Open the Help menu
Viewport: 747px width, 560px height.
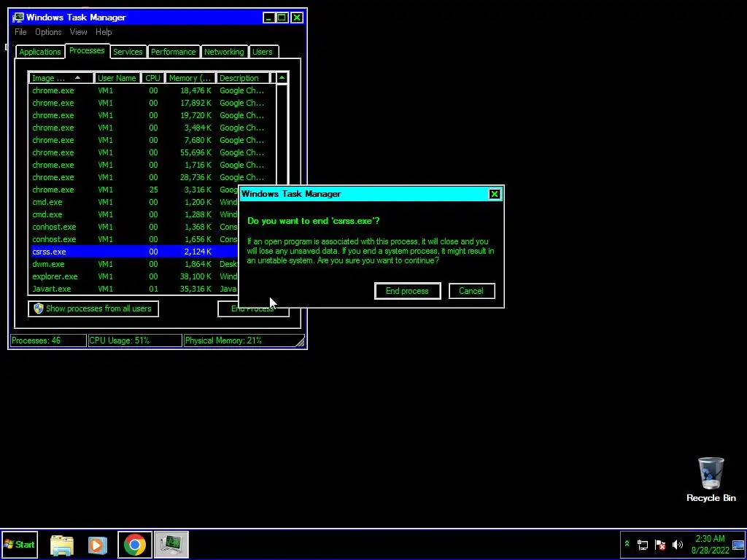pos(104,32)
